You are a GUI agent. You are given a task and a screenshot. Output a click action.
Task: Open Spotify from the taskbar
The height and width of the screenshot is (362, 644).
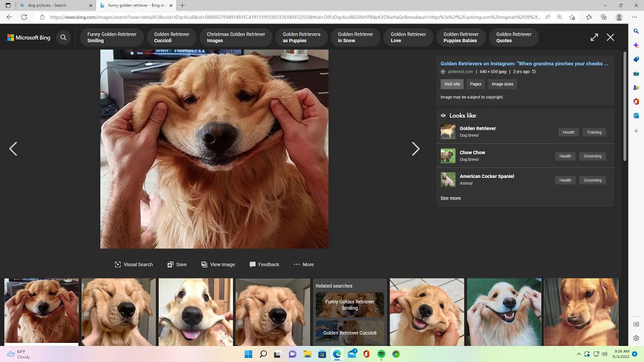[381, 354]
